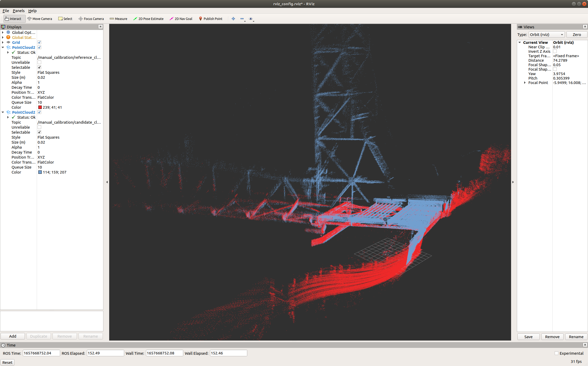The image size is (588, 366).
Task: Click the Reset time button
Action: [x=7, y=362]
